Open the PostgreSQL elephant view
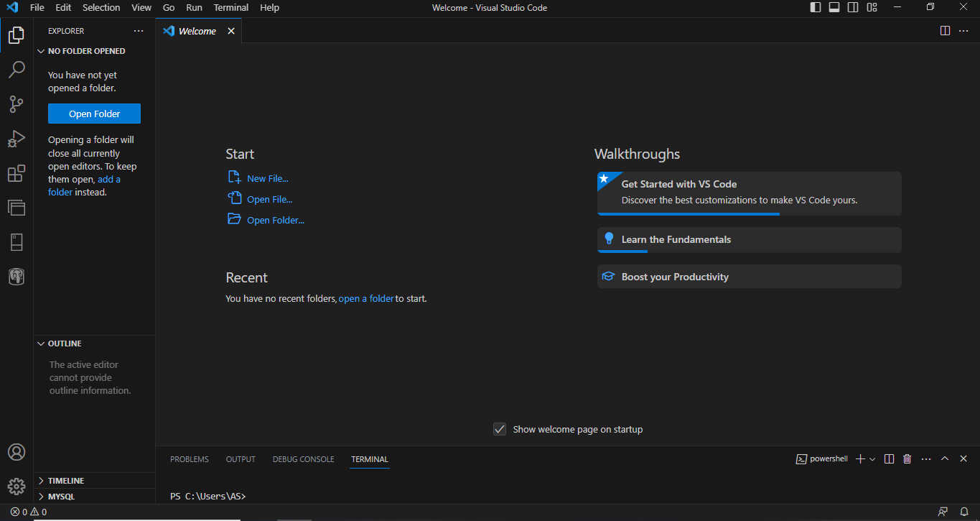 (17, 277)
